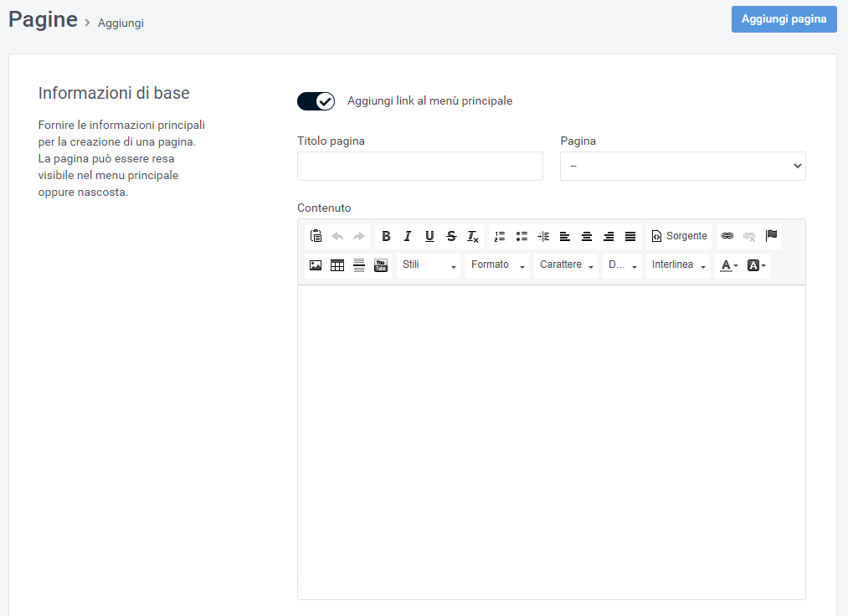Toggle the Aggiungi link al menù principale switch
This screenshot has width=848, height=616.
tap(316, 101)
